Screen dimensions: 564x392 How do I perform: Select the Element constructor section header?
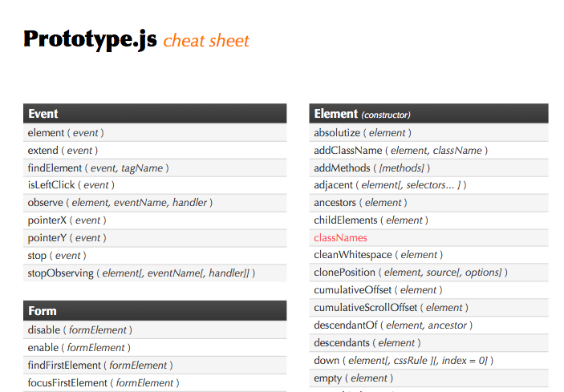tap(428, 114)
